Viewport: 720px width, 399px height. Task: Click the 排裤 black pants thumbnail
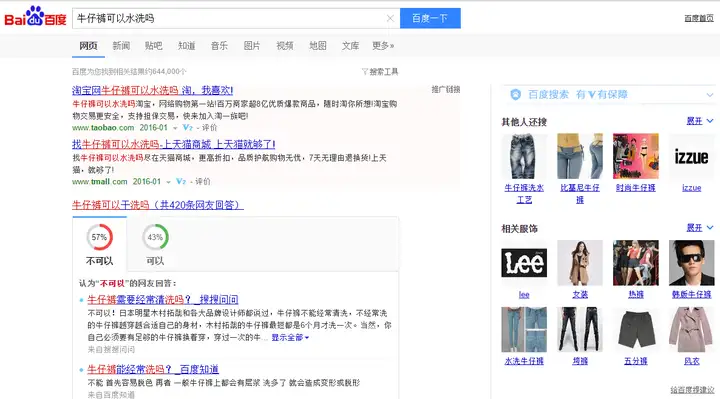point(580,330)
